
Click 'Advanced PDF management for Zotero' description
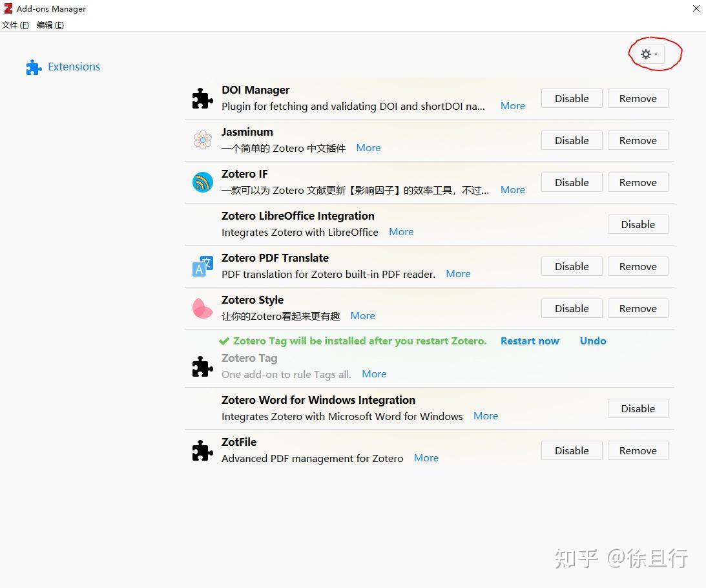pos(312,457)
